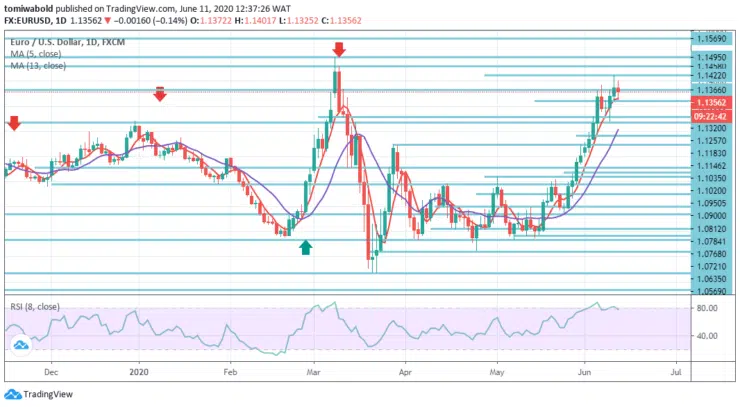This screenshot has width=740, height=407.
Task: Click the 1.13200 price level label
Action: point(711,128)
